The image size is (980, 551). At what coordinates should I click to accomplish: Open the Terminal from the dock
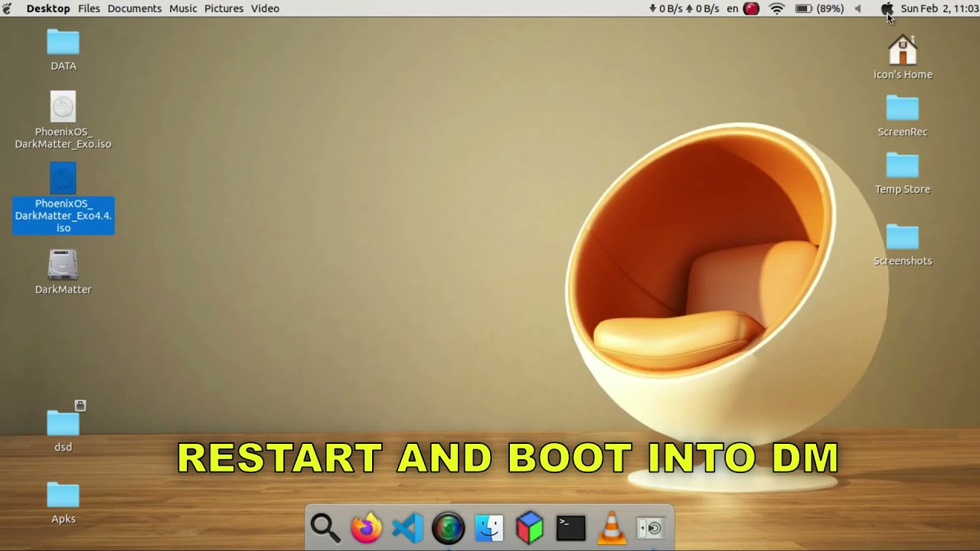[x=570, y=528]
